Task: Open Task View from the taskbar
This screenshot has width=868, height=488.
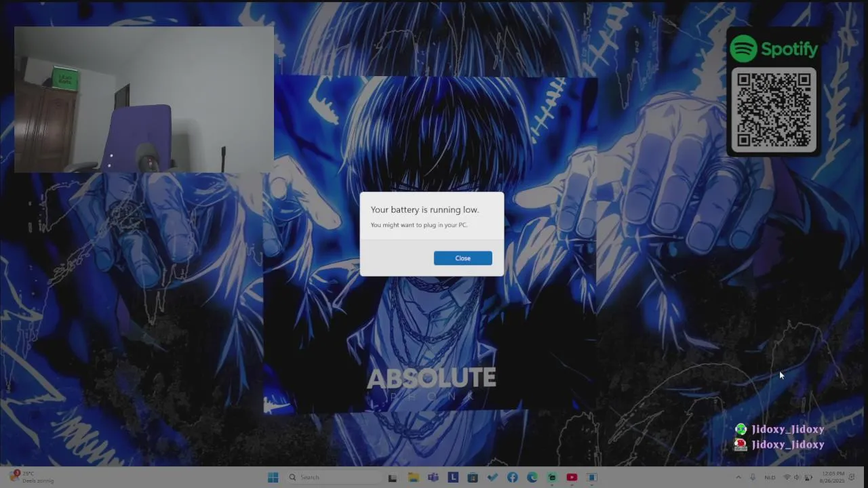Action: point(392,477)
